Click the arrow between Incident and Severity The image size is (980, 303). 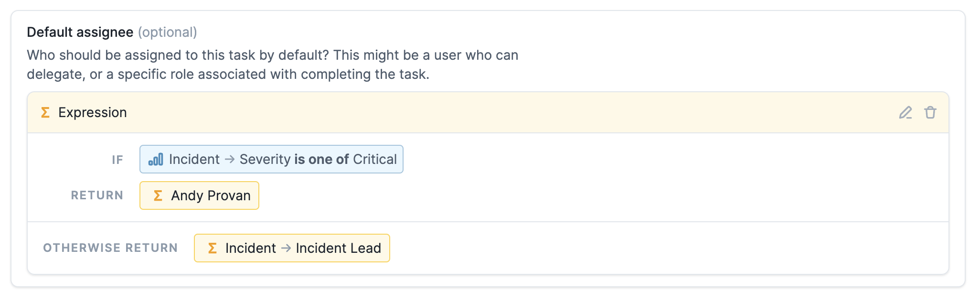230,159
